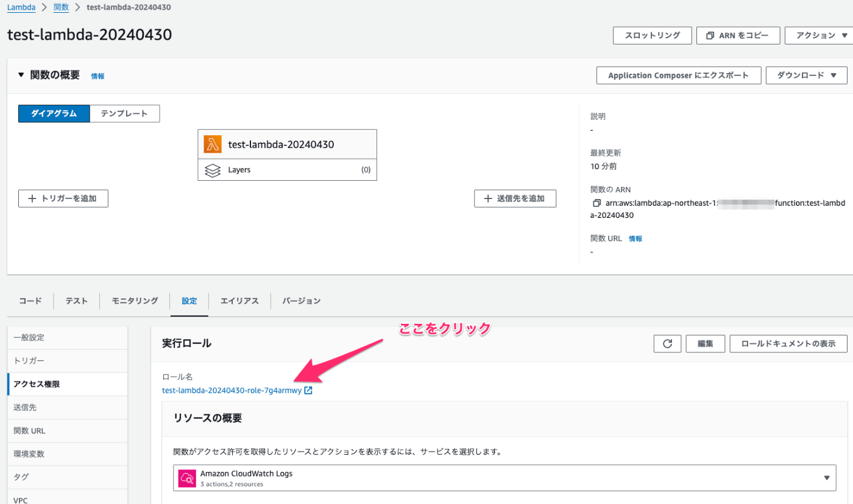This screenshot has width=853, height=504.
Task: Select アクセス権限 in the side menu
Action: coord(67,384)
